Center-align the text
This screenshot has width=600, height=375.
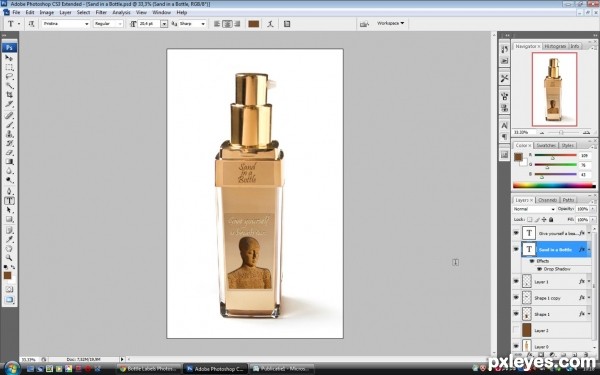tap(227, 24)
